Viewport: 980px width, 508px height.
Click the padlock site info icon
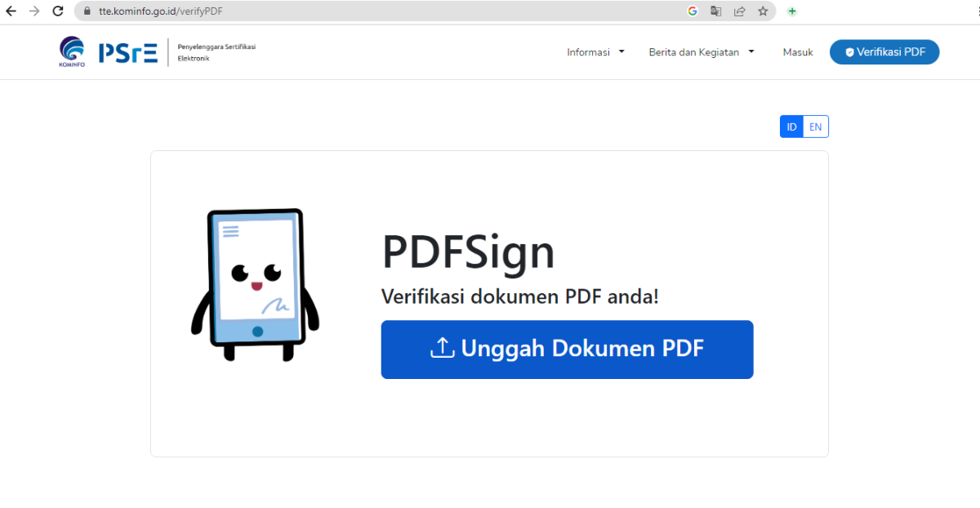click(87, 11)
